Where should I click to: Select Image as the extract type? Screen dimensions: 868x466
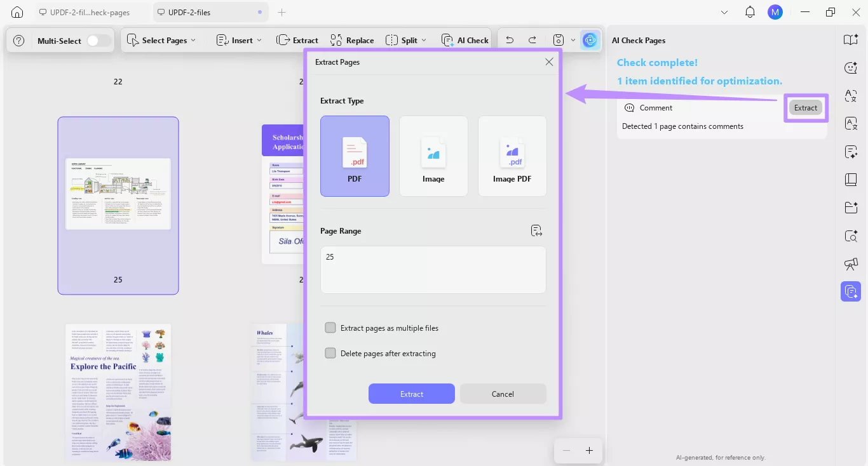point(433,156)
